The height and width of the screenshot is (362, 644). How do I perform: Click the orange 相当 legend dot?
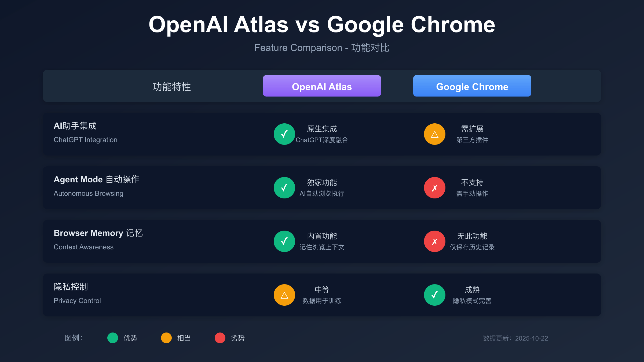pos(166,338)
